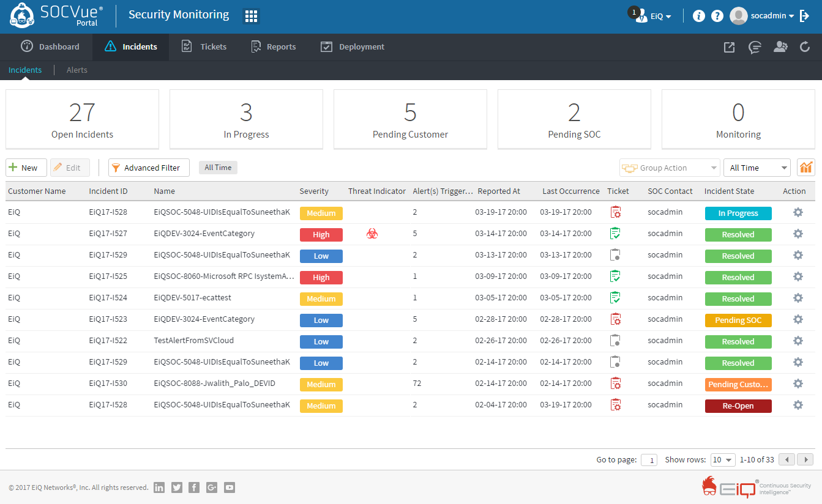The width and height of the screenshot is (822, 504).
Task: Open the All Time range dropdown
Action: (x=757, y=168)
